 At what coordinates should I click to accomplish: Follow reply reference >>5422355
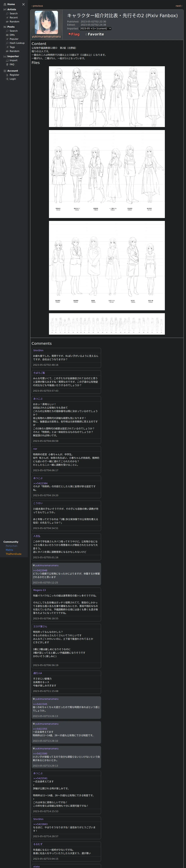[x=40, y=729]
